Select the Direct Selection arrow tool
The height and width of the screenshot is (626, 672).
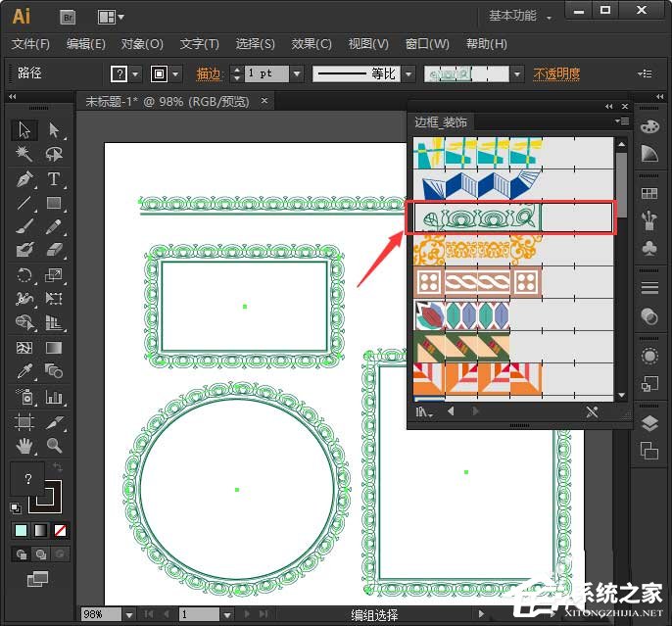point(54,130)
